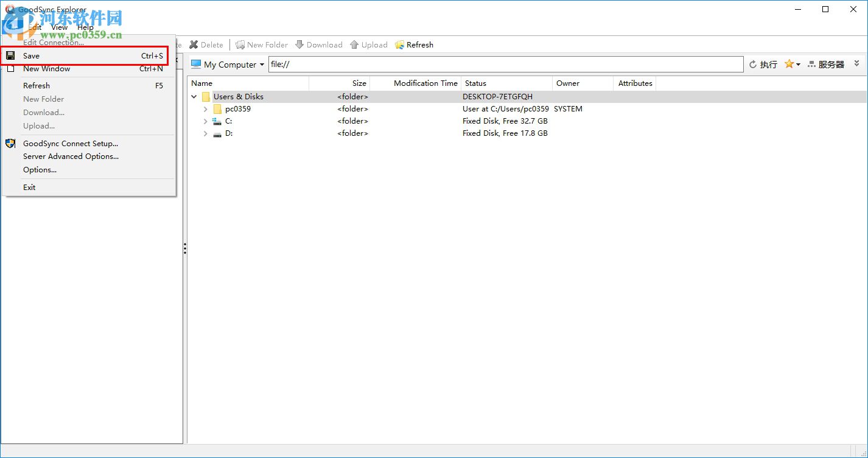The height and width of the screenshot is (458, 868).
Task: Select Download... in the dropdown menu
Action: click(89, 113)
